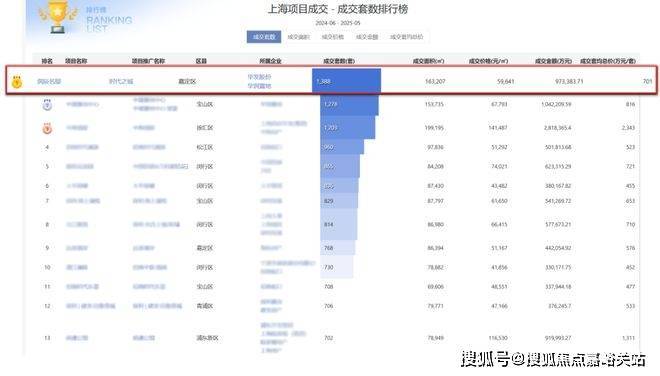The height and width of the screenshot is (376, 660).
Task: Click the gold trophy ranking list icon
Action: [58, 16]
